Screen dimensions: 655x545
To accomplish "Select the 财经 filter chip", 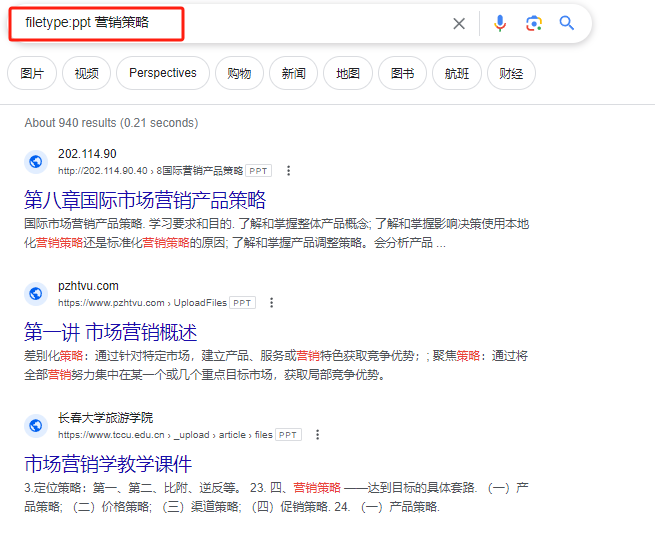I will (x=511, y=74).
